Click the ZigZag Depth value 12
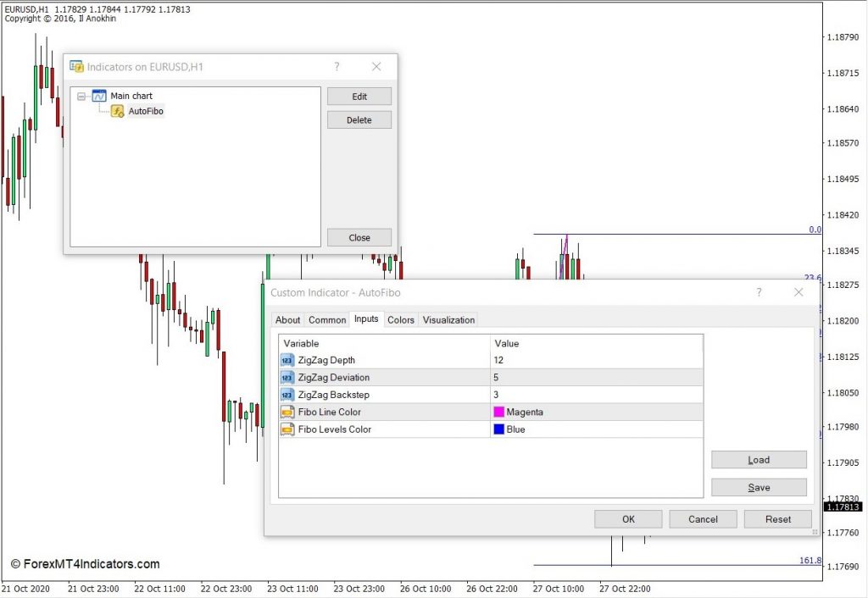Image resolution: width=868 pixels, height=598 pixels. (x=498, y=360)
